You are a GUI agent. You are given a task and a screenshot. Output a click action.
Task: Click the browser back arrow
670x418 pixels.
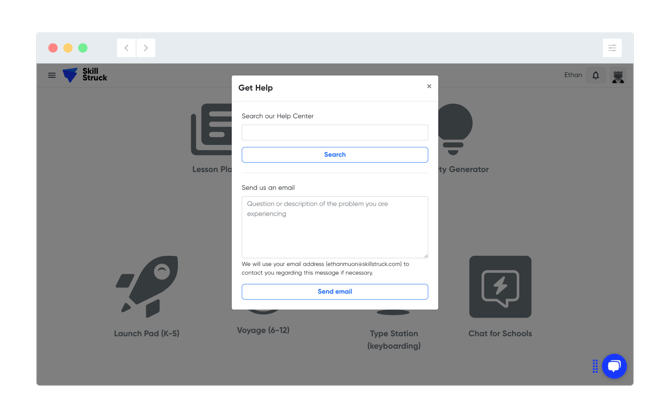tap(127, 48)
